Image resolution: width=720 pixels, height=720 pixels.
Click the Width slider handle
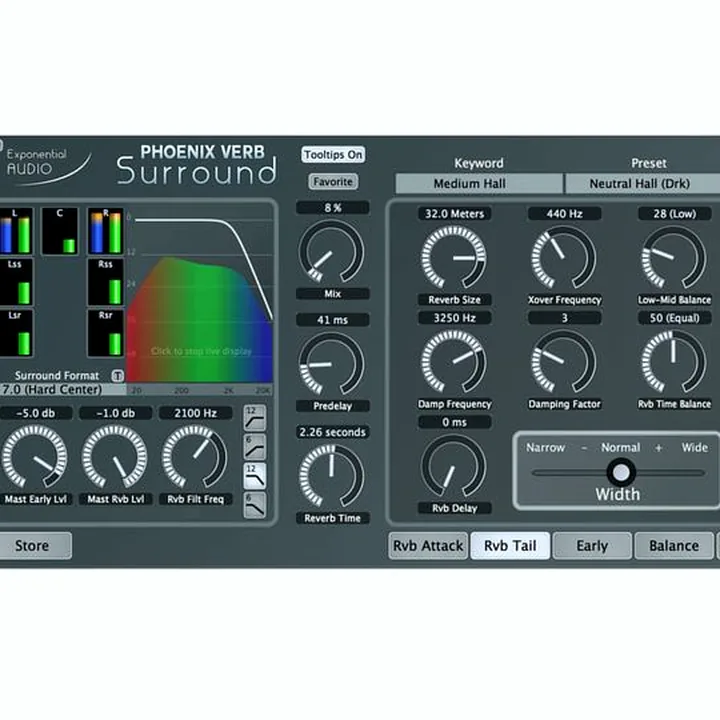click(621, 472)
